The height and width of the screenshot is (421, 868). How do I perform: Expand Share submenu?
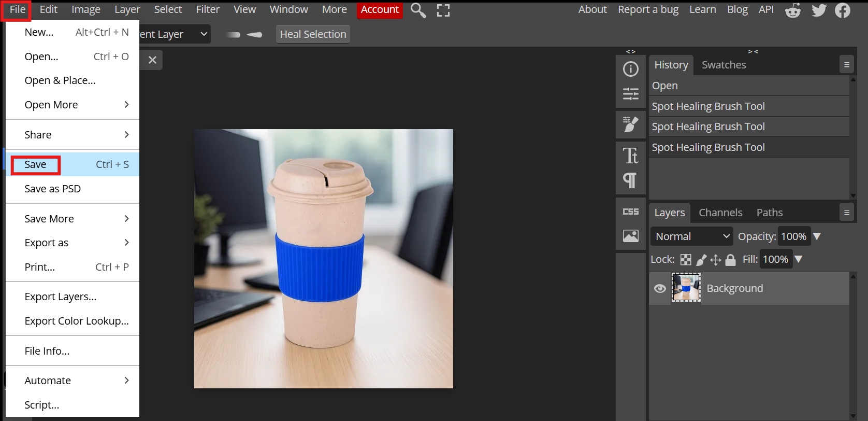(73, 135)
